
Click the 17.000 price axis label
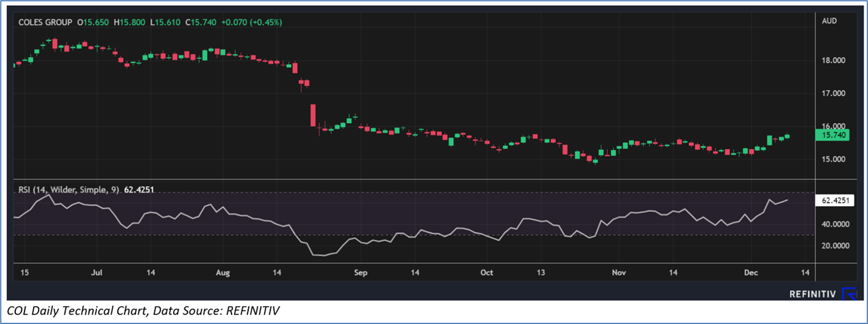(833, 93)
